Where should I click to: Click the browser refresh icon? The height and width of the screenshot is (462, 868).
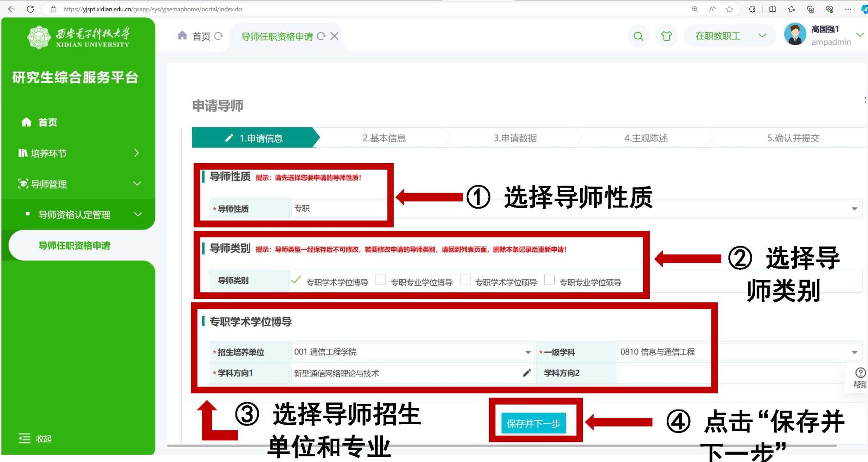click(30, 9)
